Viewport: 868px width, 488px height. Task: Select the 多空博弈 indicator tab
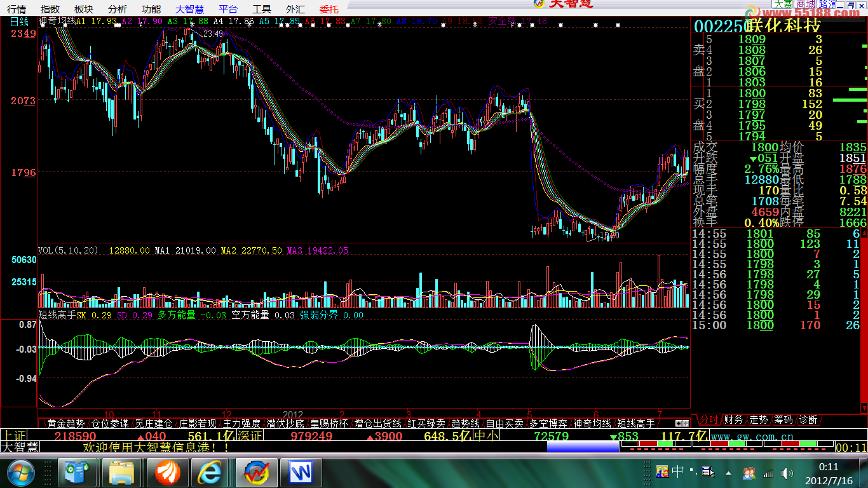548,423
